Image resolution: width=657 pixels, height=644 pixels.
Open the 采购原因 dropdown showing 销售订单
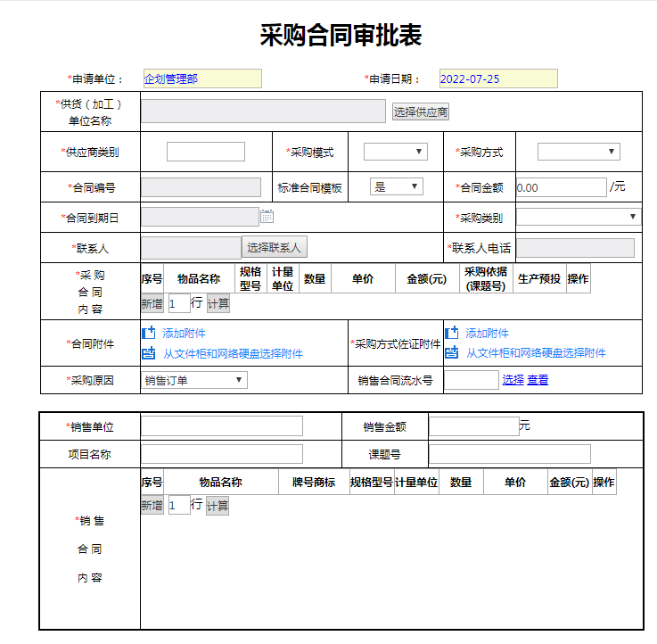[x=194, y=380]
